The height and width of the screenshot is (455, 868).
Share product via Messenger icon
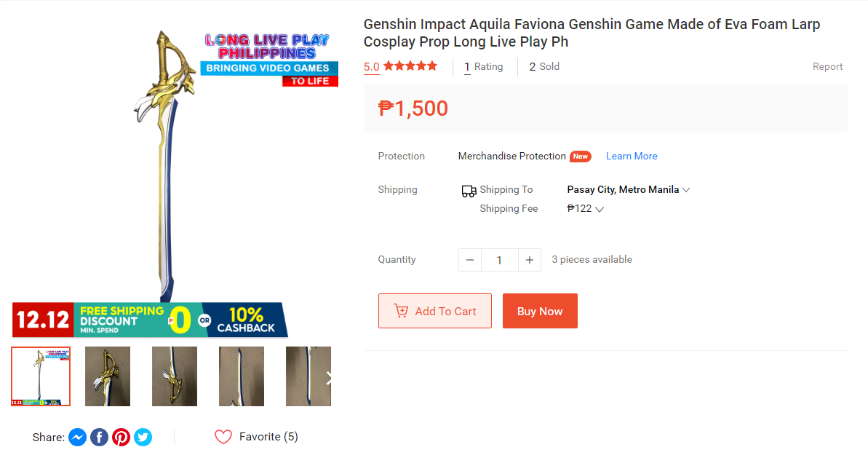[x=78, y=438]
